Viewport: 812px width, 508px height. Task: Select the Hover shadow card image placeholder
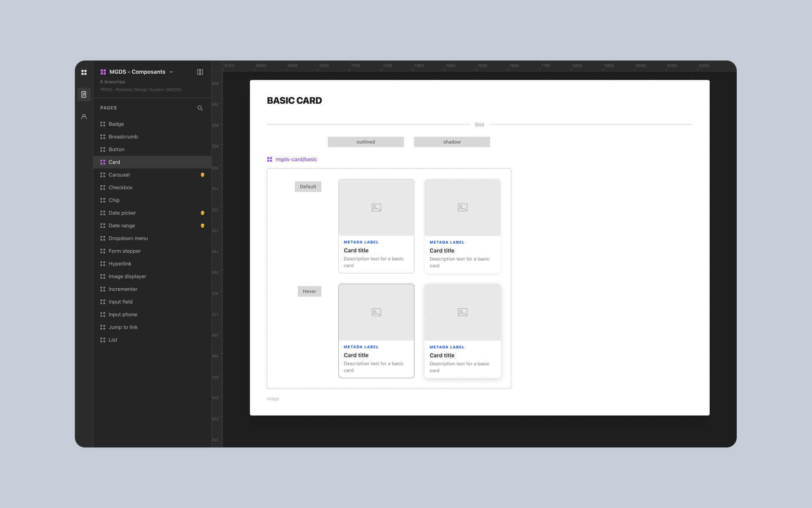[x=463, y=312]
